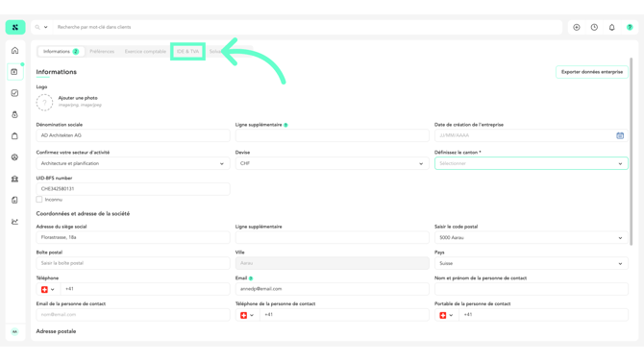Click info icon beside the Email label
The height and width of the screenshot is (361, 644).
click(251, 278)
